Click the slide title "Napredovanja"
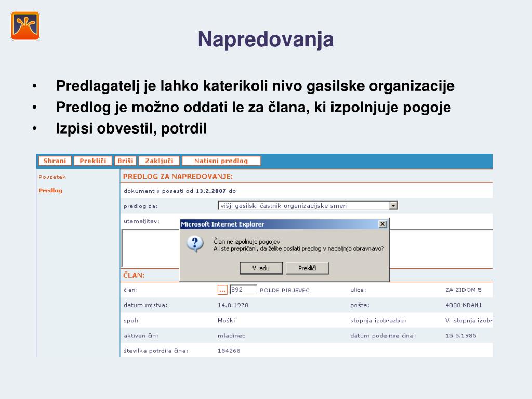The height and width of the screenshot is (399, 532). [265, 39]
